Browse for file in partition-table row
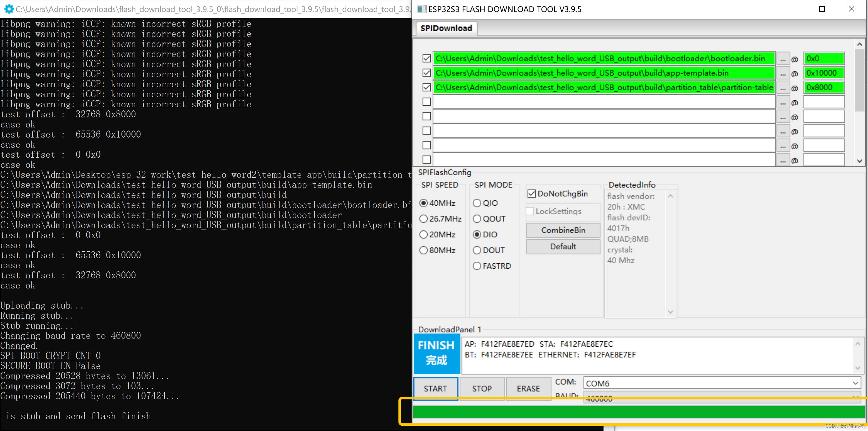Screen dimensions: 868x431 click(783, 88)
